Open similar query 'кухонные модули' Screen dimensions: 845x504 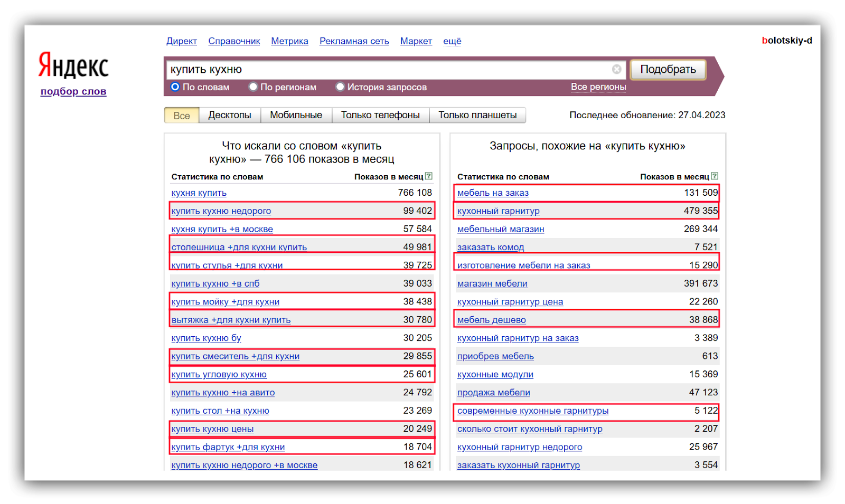coord(495,375)
